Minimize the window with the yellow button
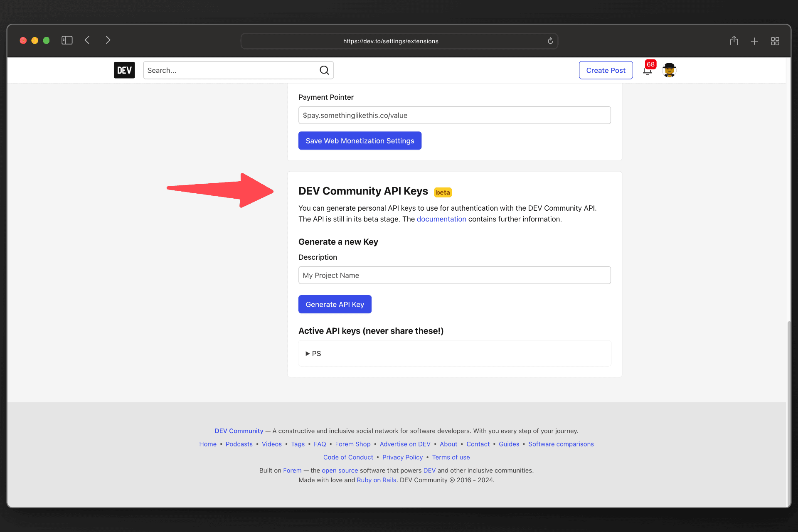Image resolution: width=798 pixels, height=532 pixels. 35,40
